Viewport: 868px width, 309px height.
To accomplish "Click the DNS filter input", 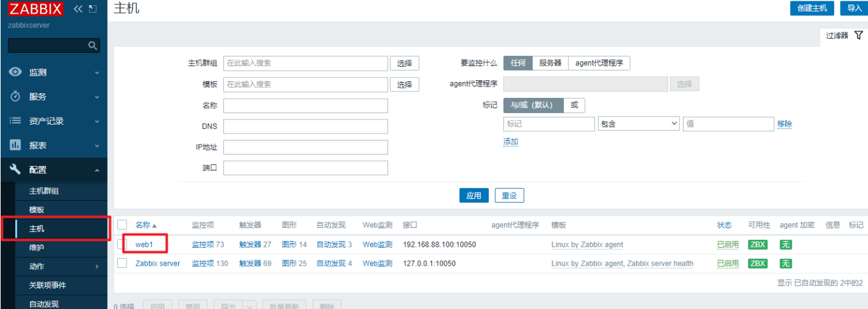I will click(305, 127).
